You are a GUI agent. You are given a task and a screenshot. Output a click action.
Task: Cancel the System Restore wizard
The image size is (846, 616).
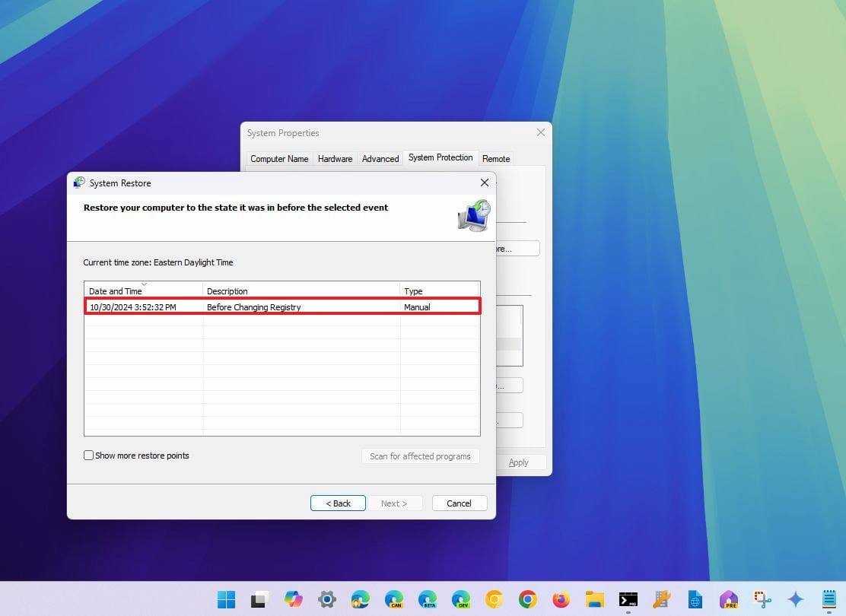[x=459, y=503]
